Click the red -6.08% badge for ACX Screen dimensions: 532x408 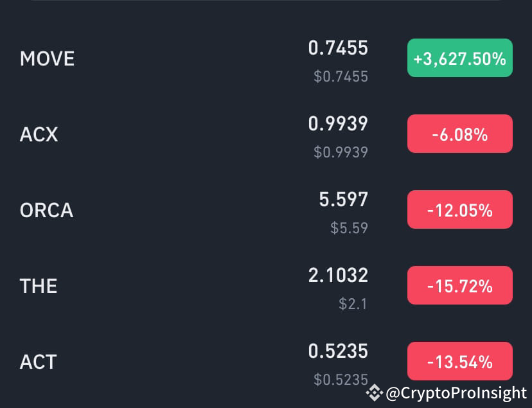pos(459,134)
